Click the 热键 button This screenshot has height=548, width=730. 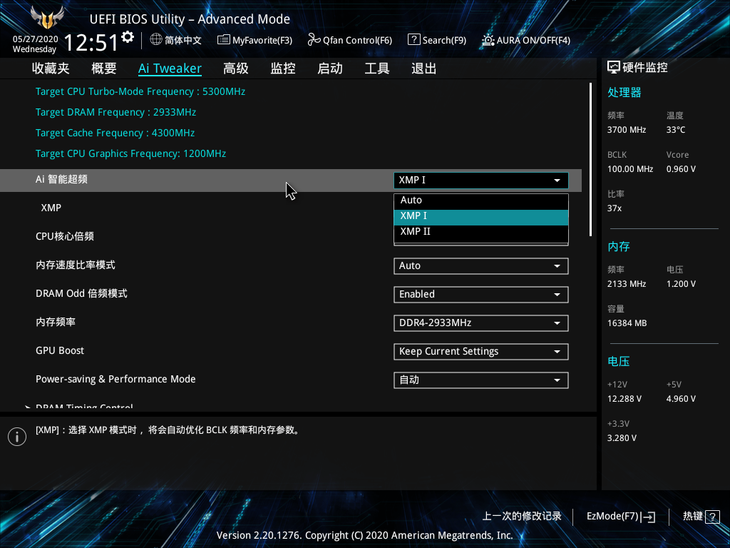701,516
